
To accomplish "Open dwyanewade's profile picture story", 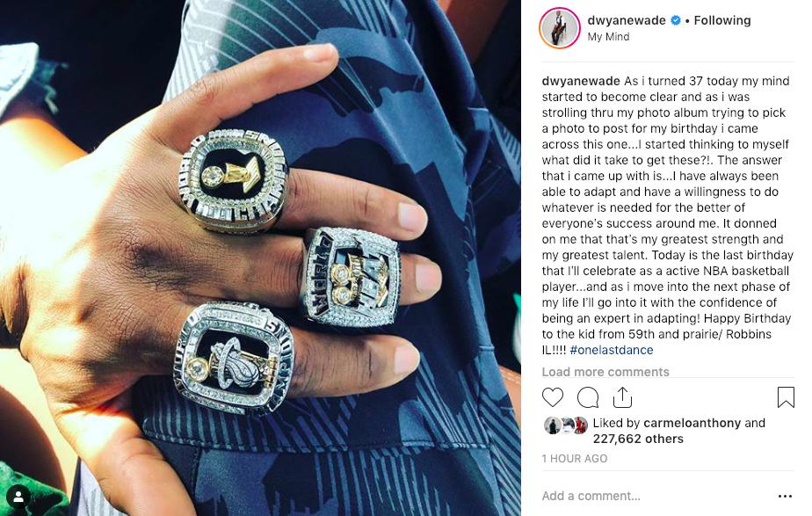I will coord(559,28).
